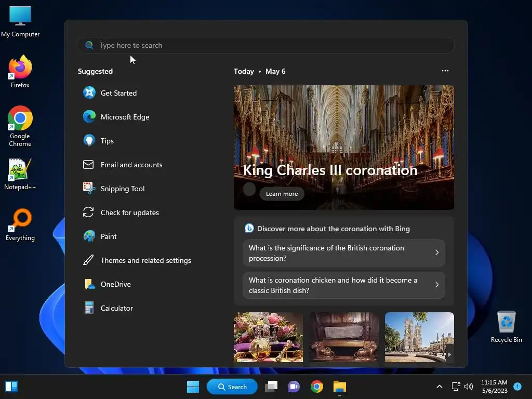Open clock and date 11:15 AM
Viewport: 532px width, 399px height.
(x=494, y=387)
